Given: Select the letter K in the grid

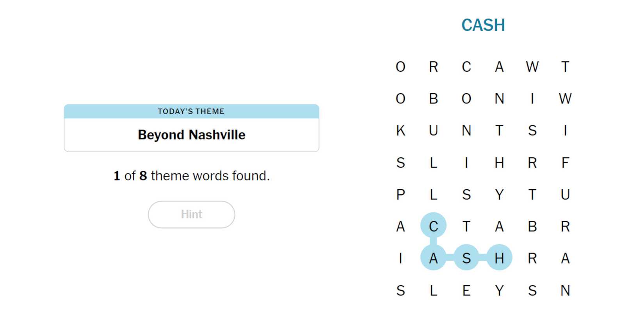Looking at the screenshot, I should tap(400, 130).
